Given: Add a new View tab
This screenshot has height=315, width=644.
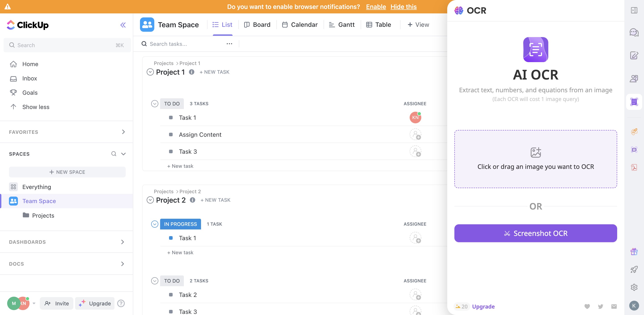Looking at the screenshot, I should coord(418,25).
